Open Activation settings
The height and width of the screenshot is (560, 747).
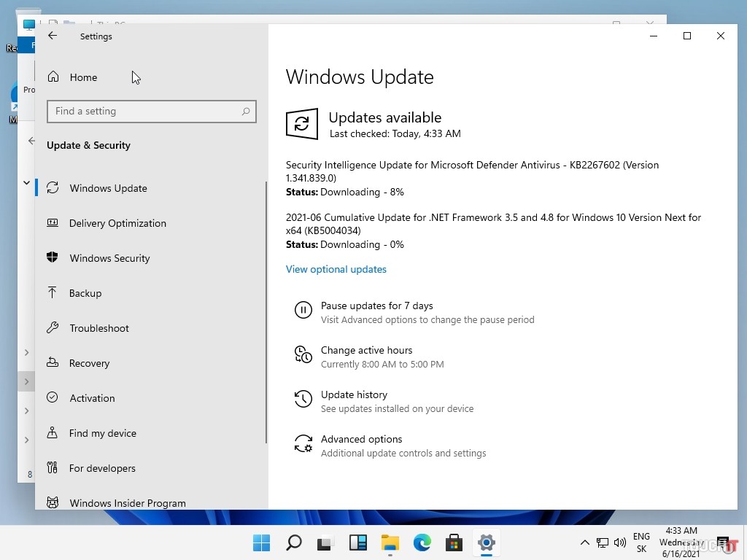pos(92,398)
